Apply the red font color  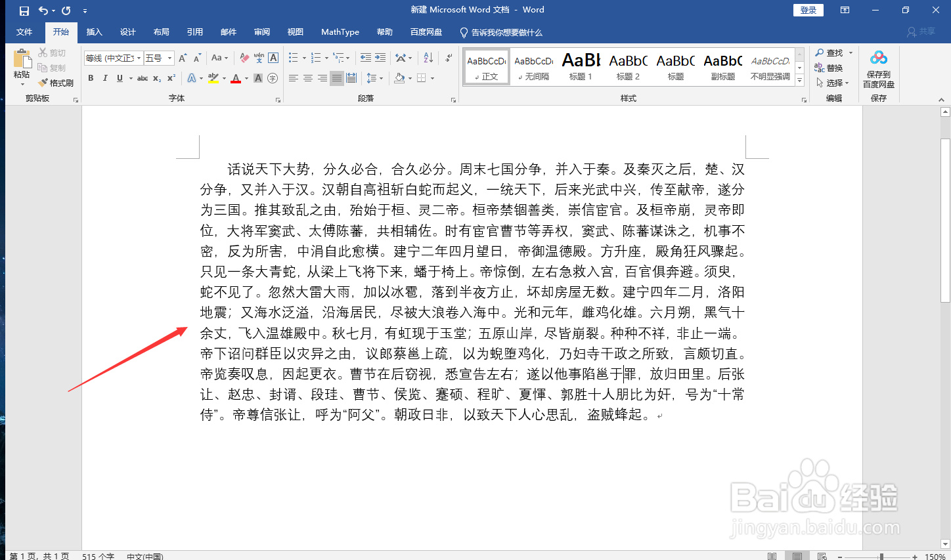pyautogui.click(x=236, y=78)
